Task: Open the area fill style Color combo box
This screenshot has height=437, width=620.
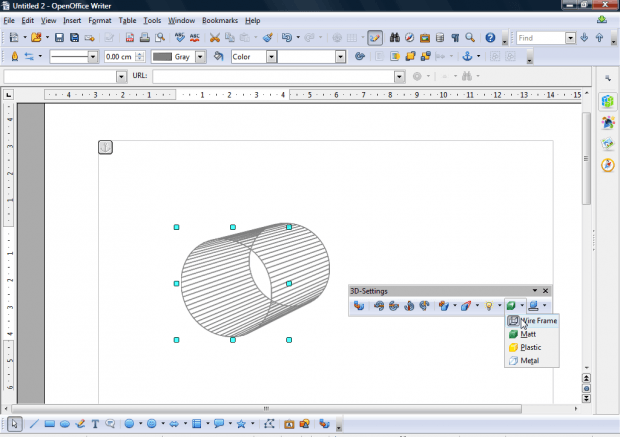Action: click(x=251, y=57)
